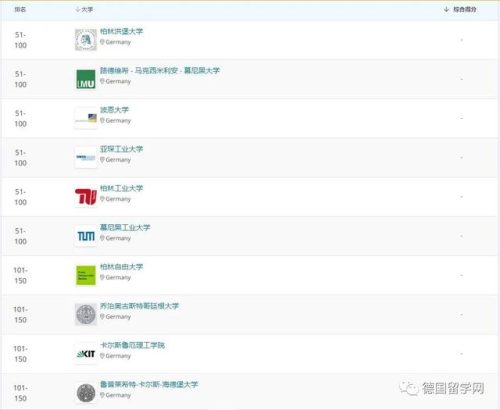500x410 pixels.
Task: Select rank 51-100 in LMU row
Action: click(20, 79)
